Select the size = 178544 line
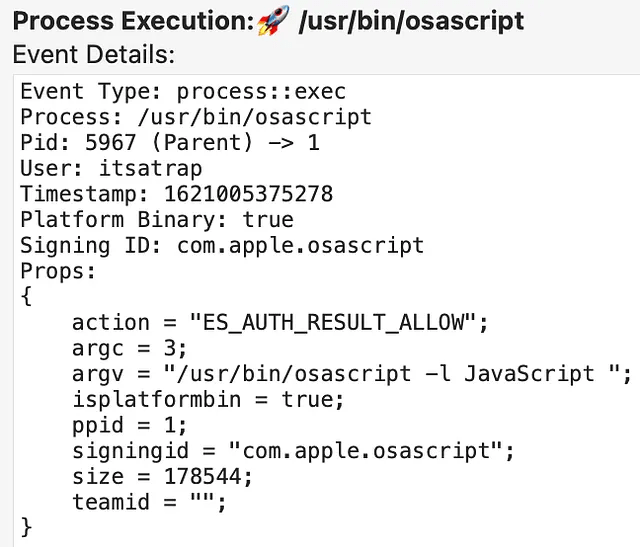The height and width of the screenshot is (547, 640). (x=163, y=476)
